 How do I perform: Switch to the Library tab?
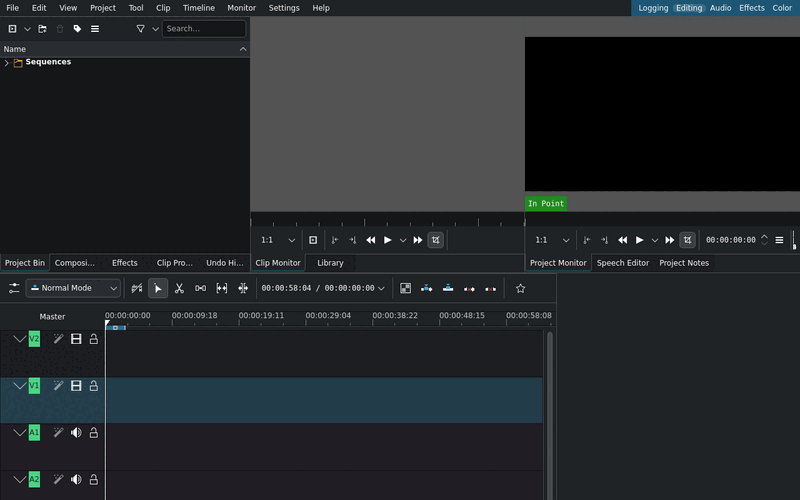point(330,263)
